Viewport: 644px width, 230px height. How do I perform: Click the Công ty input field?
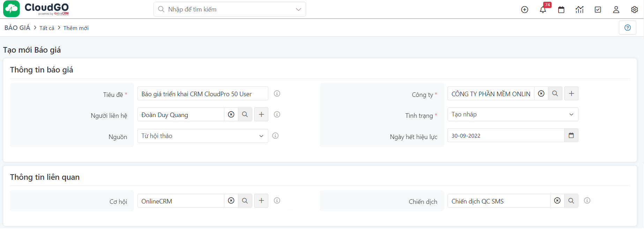click(x=491, y=93)
